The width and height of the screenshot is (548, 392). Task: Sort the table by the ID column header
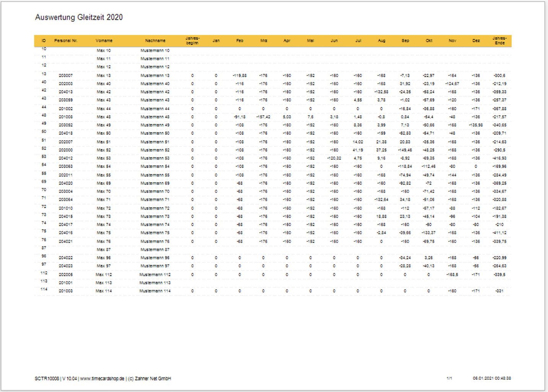coord(44,41)
